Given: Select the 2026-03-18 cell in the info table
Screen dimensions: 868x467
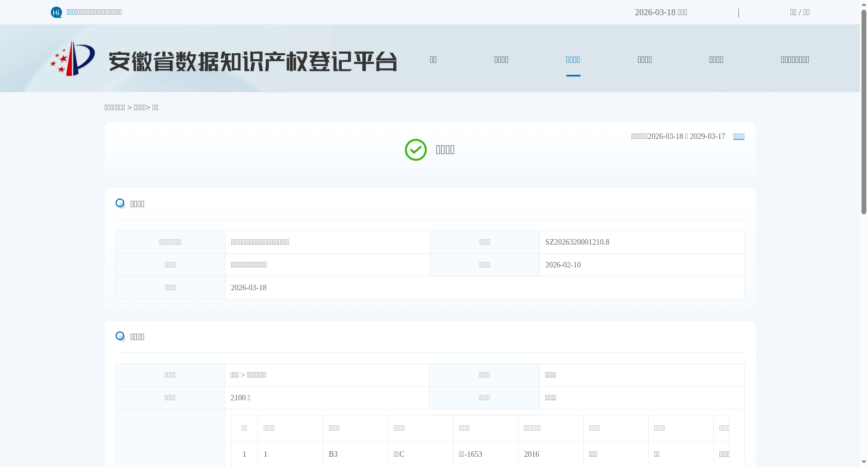Looking at the screenshot, I should click(484, 288).
